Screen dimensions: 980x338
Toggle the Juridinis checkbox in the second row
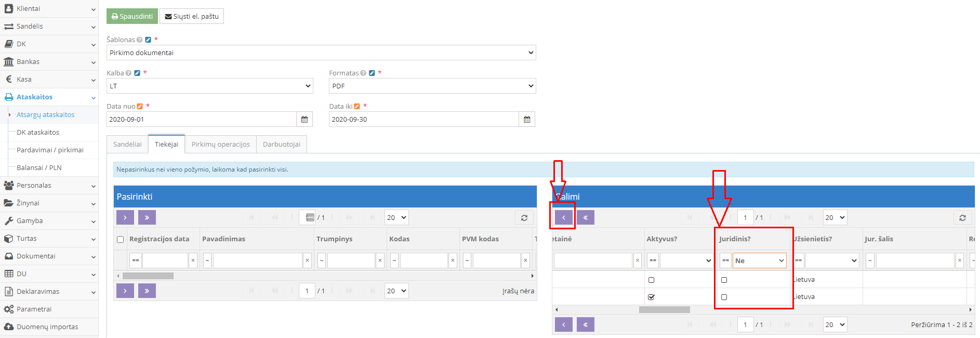(724, 297)
